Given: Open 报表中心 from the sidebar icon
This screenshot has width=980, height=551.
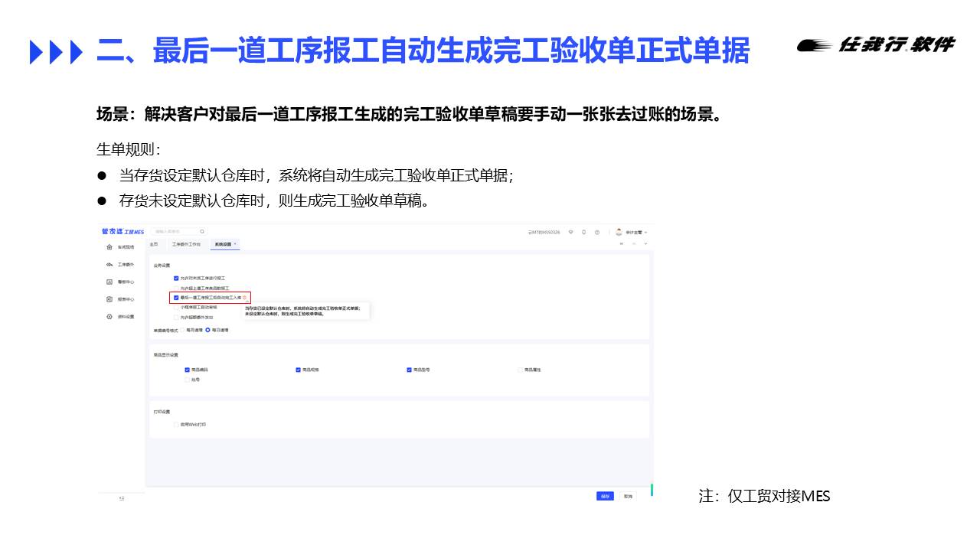Looking at the screenshot, I should (110, 299).
